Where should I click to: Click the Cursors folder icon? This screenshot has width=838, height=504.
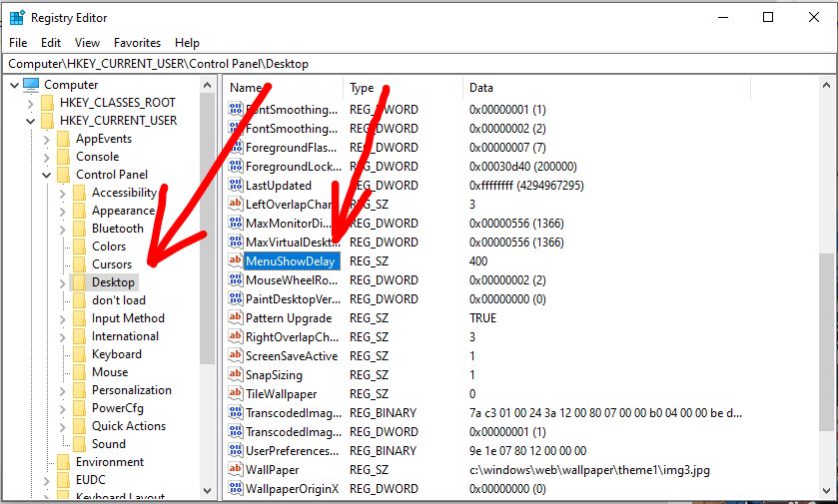click(x=79, y=264)
